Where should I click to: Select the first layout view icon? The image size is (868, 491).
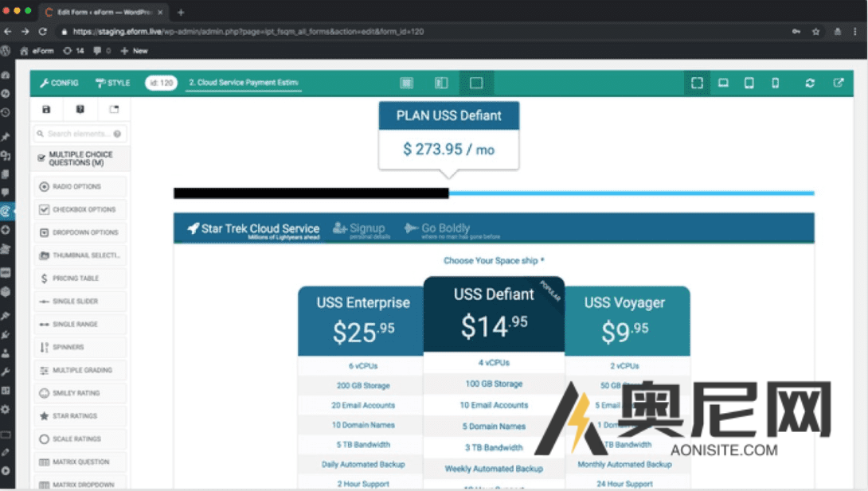coord(407,83)
